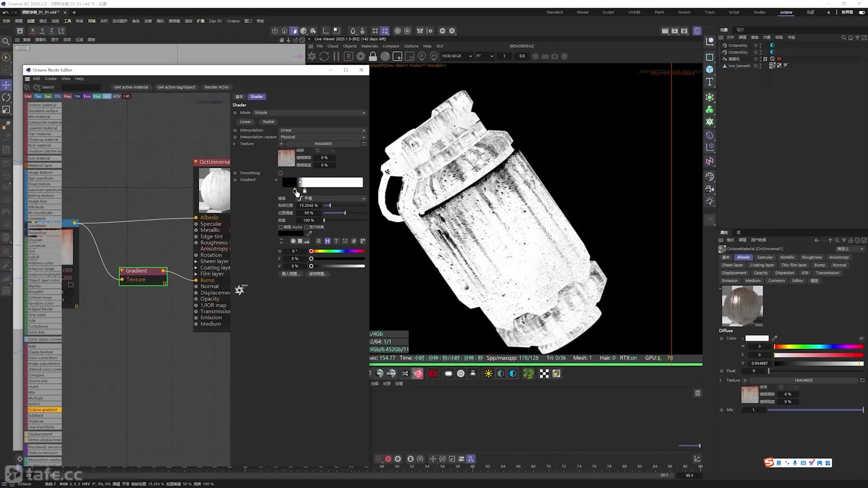868x488 pixels.
Task: Select the Move tool in left toolbar
Action: [x=6, y=85]
